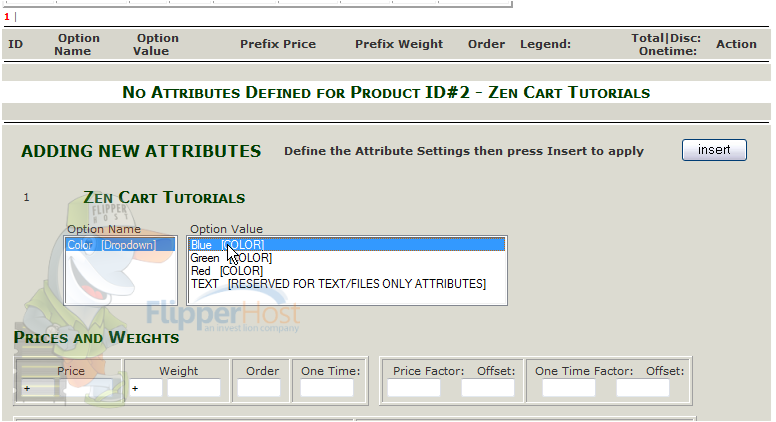
Task: Click the Option Name column header
Action: [x=76, y=45]
